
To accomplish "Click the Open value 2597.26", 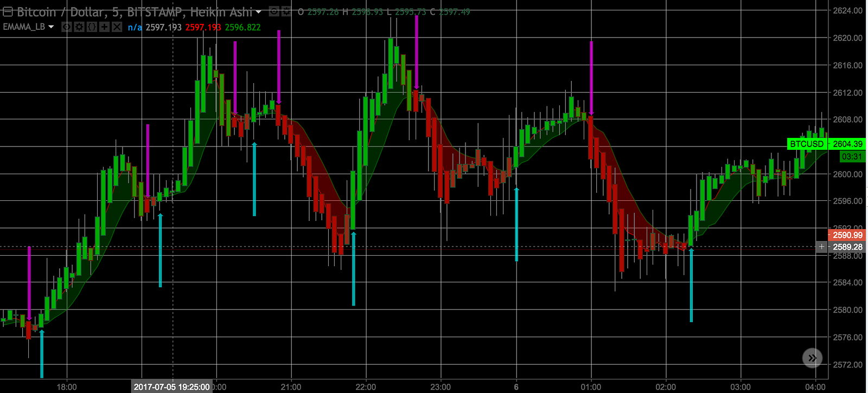I will pyautogui.click(x=323, y=12).
